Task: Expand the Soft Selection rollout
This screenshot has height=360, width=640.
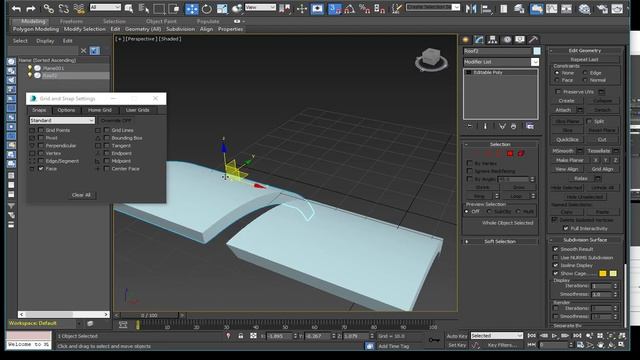Action: (500, 242)
